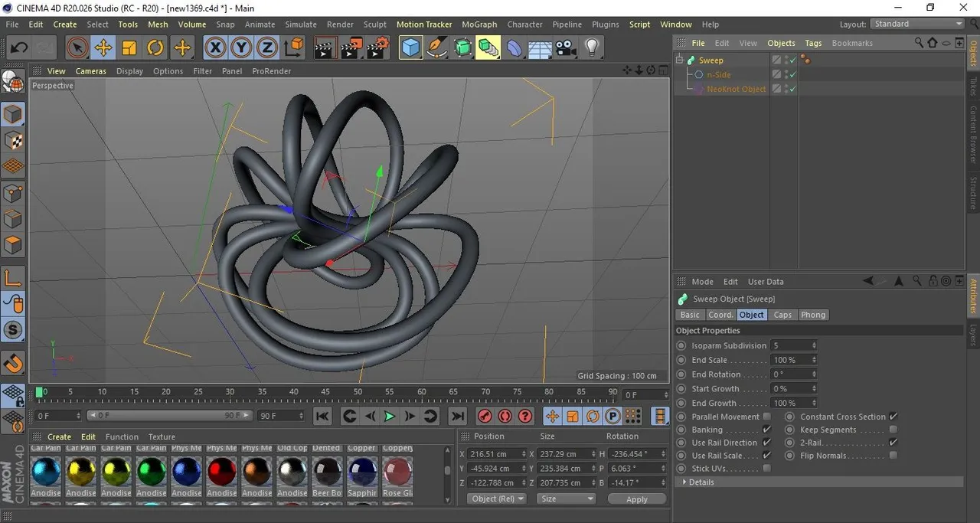This screenshot has height=523, width=980.
Task: Render the active view
Action: point(325,48)
